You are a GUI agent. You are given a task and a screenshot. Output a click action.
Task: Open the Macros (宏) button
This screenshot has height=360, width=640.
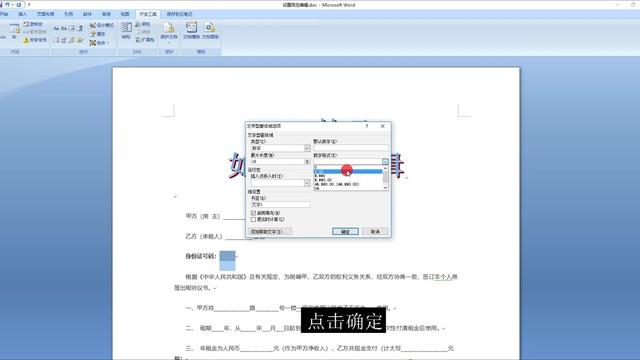[x=14, y=32]
